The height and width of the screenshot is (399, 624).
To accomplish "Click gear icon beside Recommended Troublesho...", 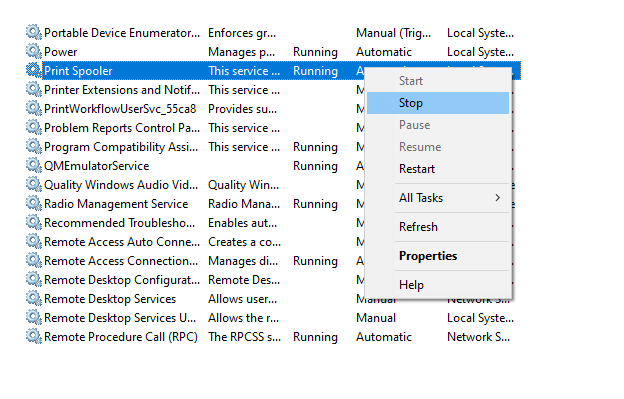I will pyautogui.click(x=34, y=222).
